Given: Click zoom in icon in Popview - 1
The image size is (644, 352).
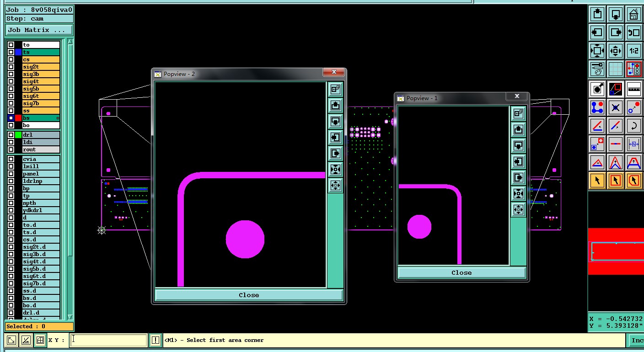Looking at the screenshot, I should pos(518,193).
